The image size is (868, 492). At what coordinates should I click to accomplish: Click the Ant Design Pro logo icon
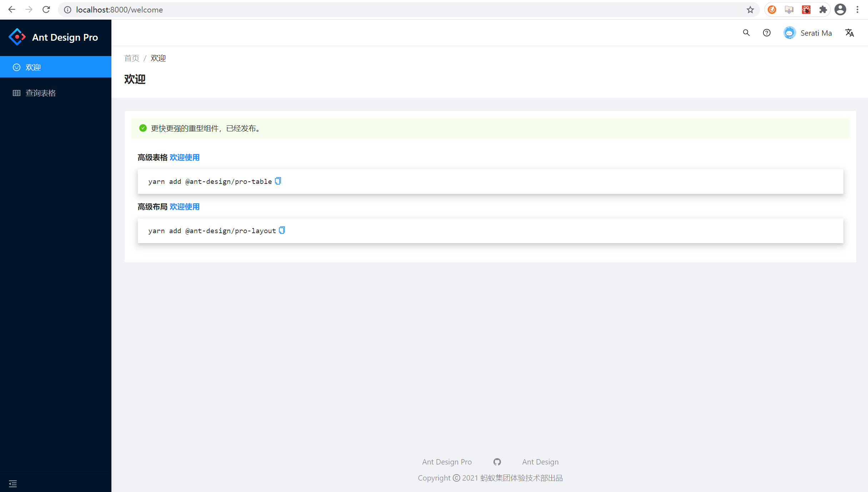[x=17, y=37]
